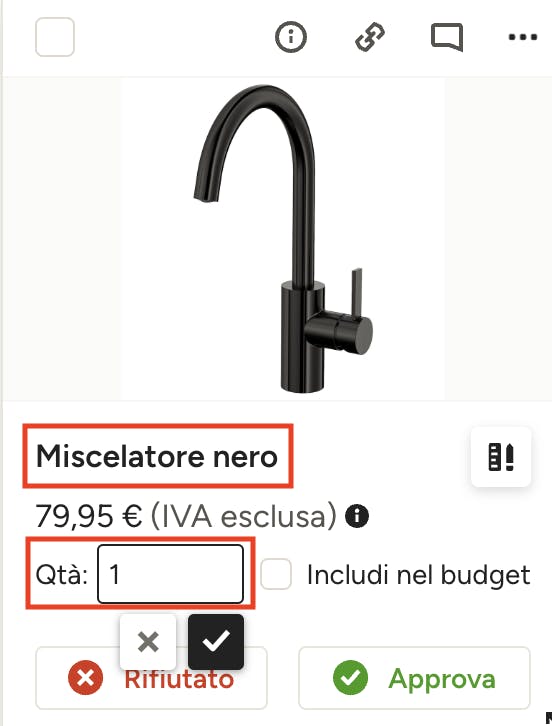Open comments via speech bubble icon
This screenshot has height=726, width=552.
click(x=447, y=37)
